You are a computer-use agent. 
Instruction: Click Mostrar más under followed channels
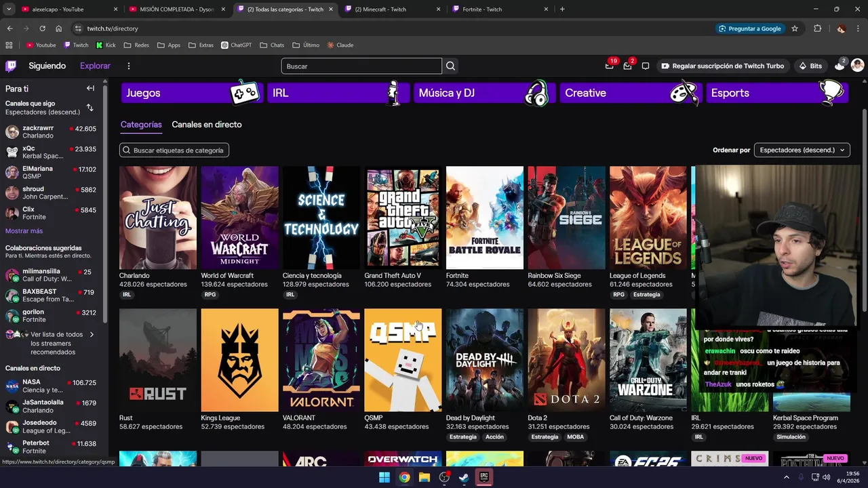(24, 231)
